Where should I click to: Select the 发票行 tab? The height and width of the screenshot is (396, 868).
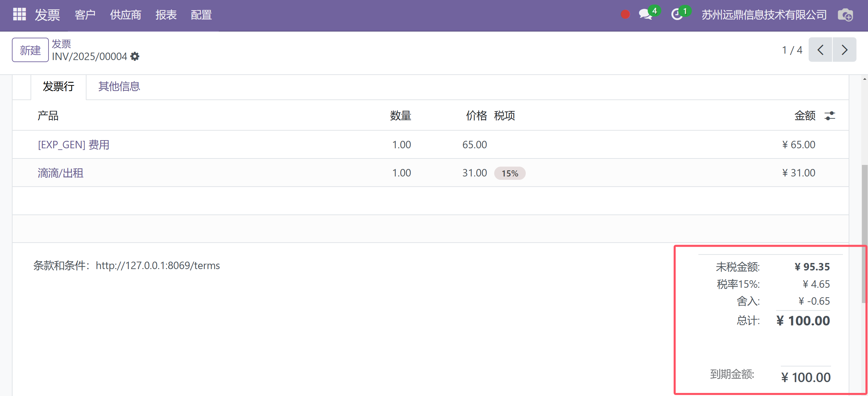58,87
